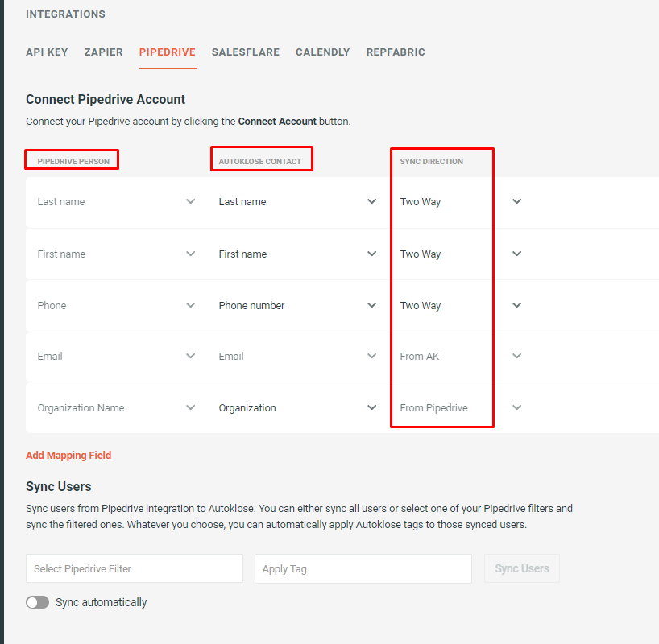Open Autoklose First name dropdown arrow
Viewport: 659px width, 644px height.
click(371, 254)
